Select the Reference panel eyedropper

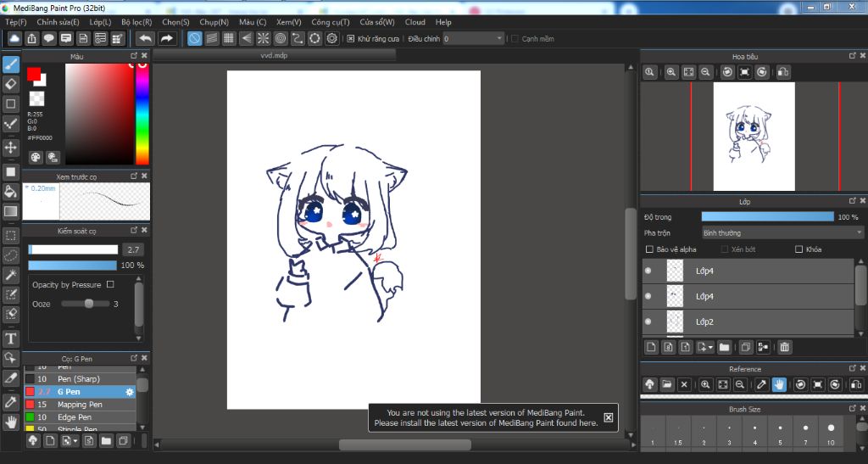(762, 384)
